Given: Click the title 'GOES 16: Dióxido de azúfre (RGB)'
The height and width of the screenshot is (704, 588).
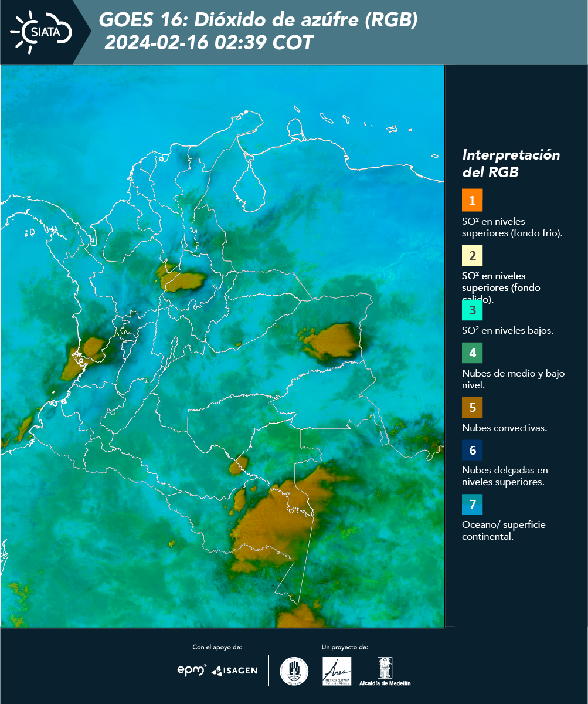Looking at the screenshot, I should (259, 20).
